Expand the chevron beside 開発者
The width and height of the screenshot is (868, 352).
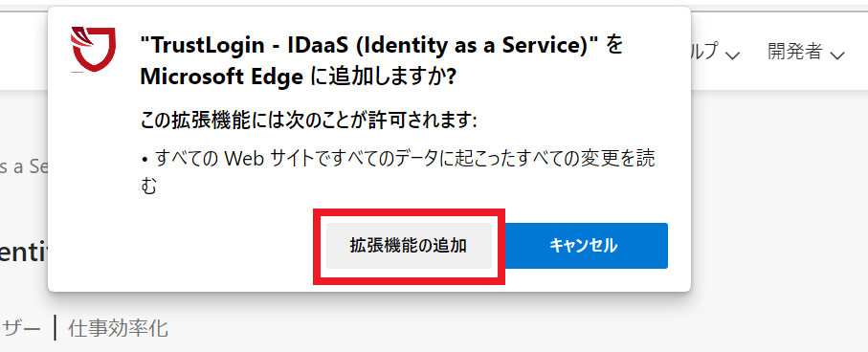tap(837, 55)
